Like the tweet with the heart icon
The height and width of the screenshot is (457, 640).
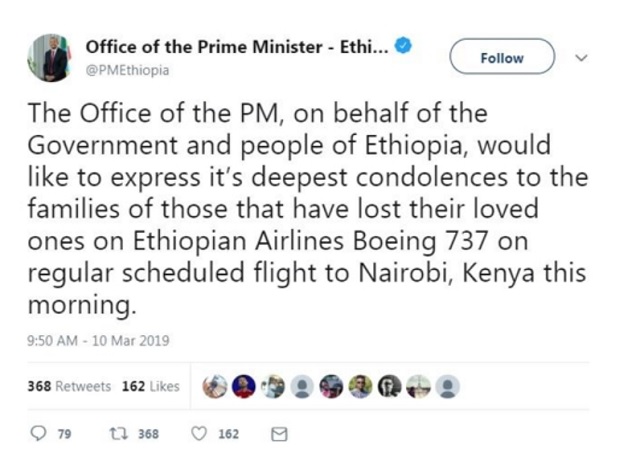tap(198, 434)
